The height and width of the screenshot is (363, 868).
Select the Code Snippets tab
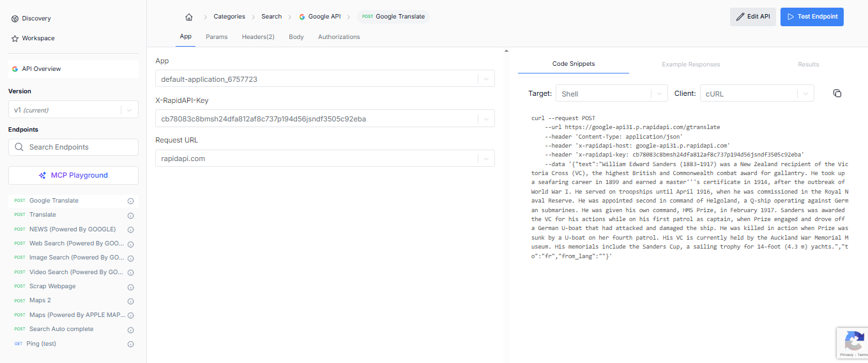point(574,64)
